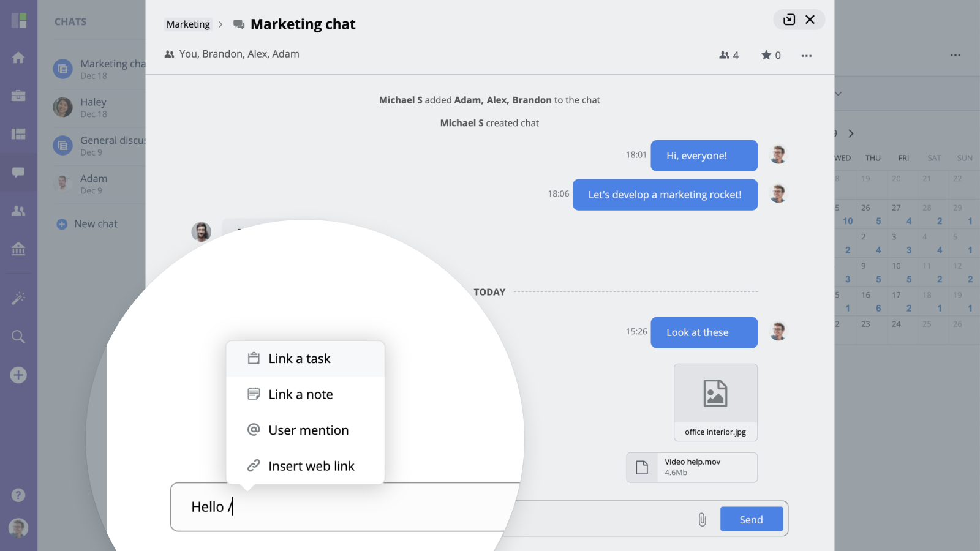
Task: Open the chat in separate window icon
Action: coord(790,20)
